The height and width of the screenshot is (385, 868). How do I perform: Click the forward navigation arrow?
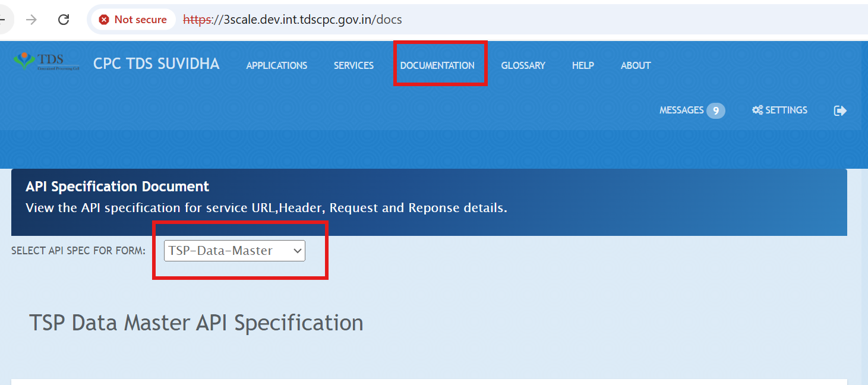(31, 19)
